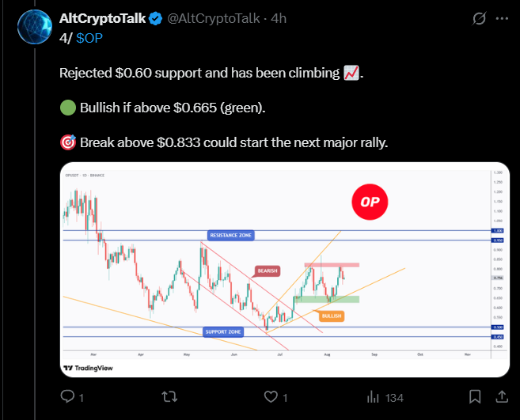Open the three-dot more options menu

(x=502, y=18)
